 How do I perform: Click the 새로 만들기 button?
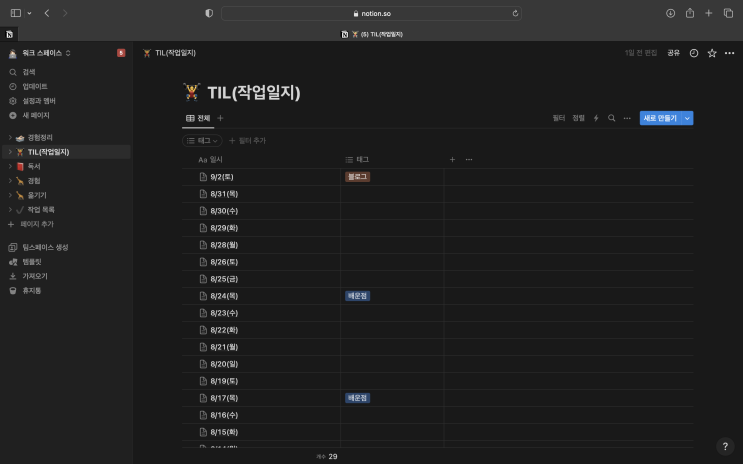660,118
